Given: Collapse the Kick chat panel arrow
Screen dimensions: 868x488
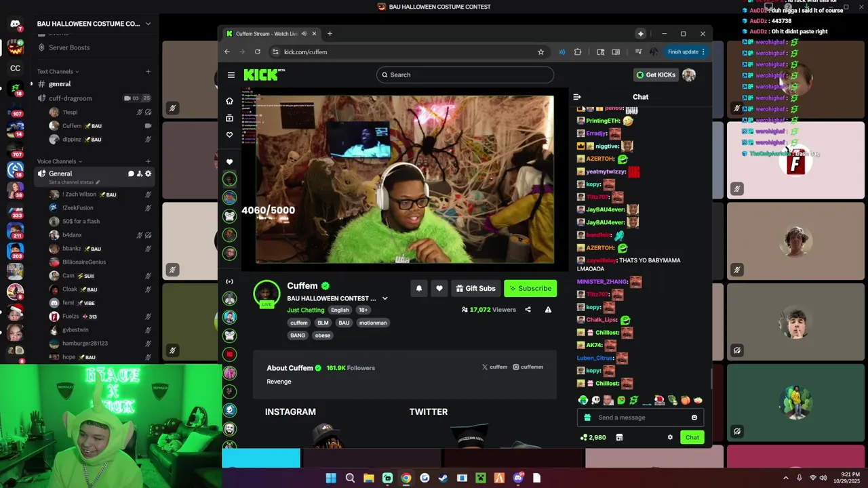Looking at the screenshot, I should (577, 97).
